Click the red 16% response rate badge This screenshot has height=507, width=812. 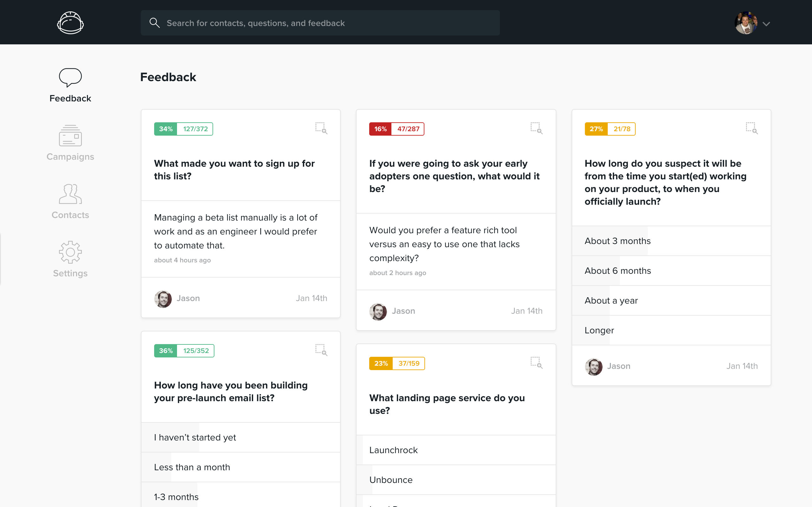(380, 129)
